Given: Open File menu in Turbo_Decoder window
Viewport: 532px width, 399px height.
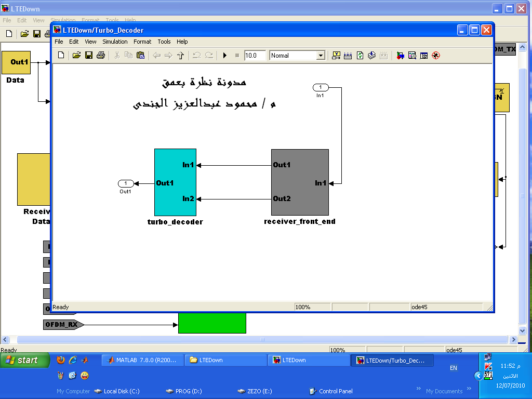Looking at the screenshot, I should point(59,42).
